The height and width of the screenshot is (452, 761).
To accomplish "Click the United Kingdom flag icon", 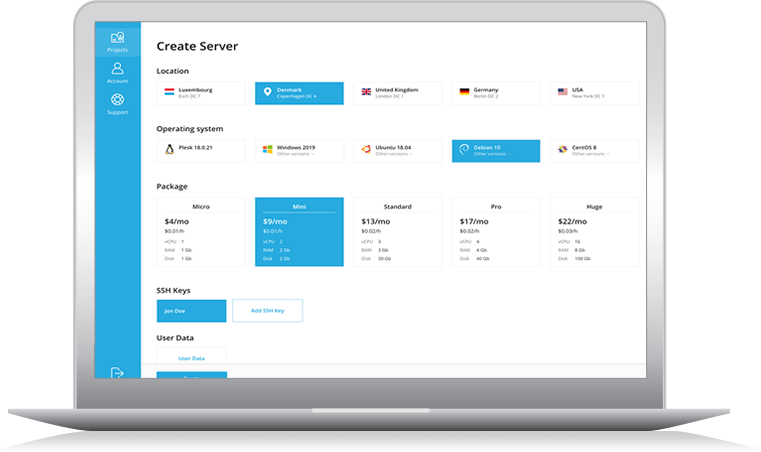I will (366, 93).
